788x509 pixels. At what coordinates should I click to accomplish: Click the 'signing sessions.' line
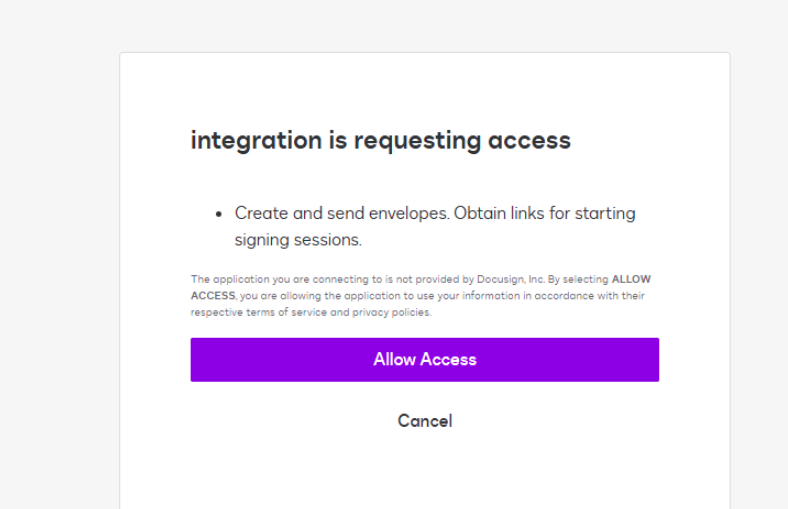click(298, 240)
